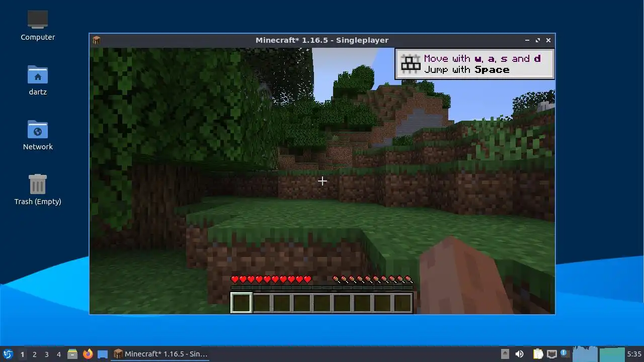This screenshot has height=362, width=644.
Task: Launch the file manager from the taskbar
Action: coord(72,354)
